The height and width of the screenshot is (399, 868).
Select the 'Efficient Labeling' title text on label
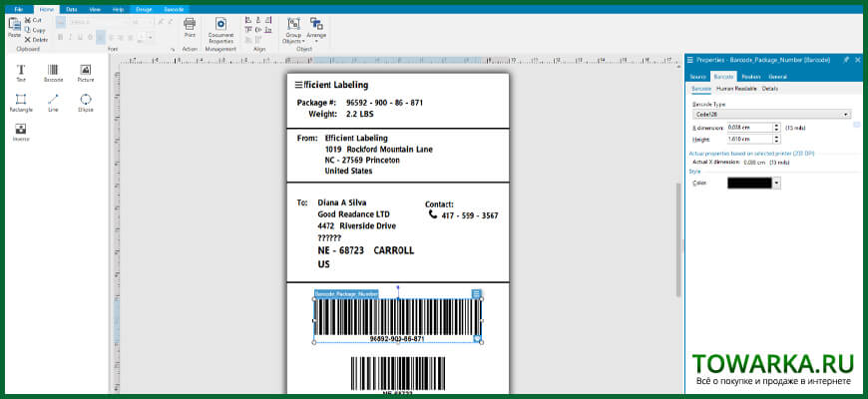(331, 85)
